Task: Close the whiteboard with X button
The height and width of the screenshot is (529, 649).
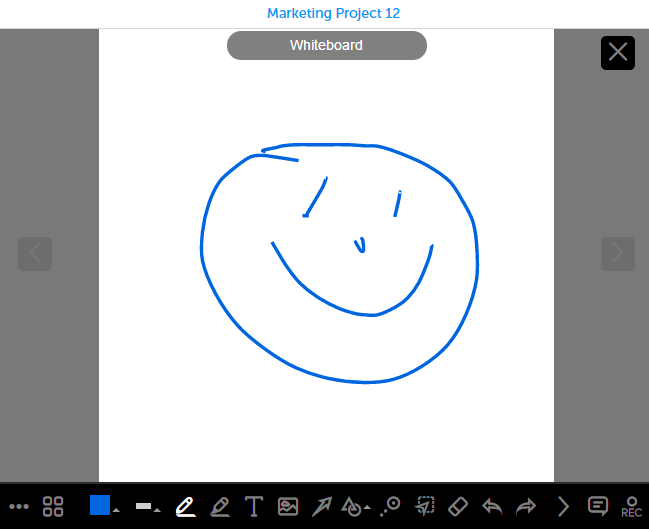Action: click(618, 53)
